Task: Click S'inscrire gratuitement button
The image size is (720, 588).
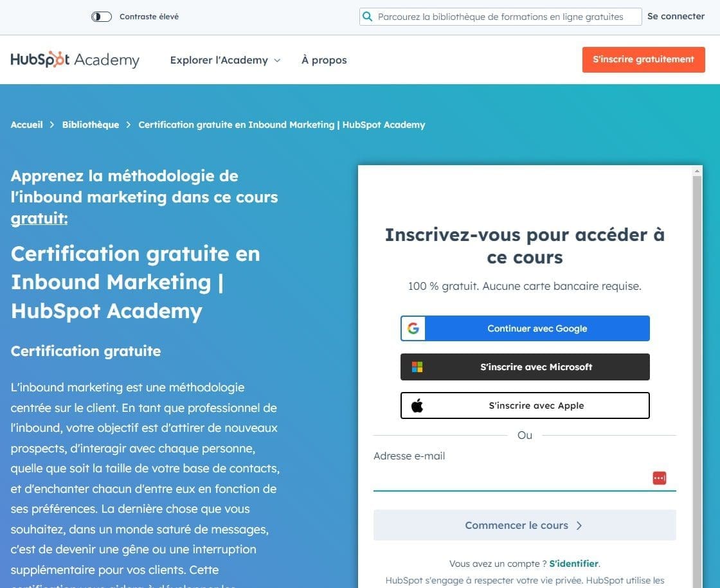Action: [x=643, y=59]
